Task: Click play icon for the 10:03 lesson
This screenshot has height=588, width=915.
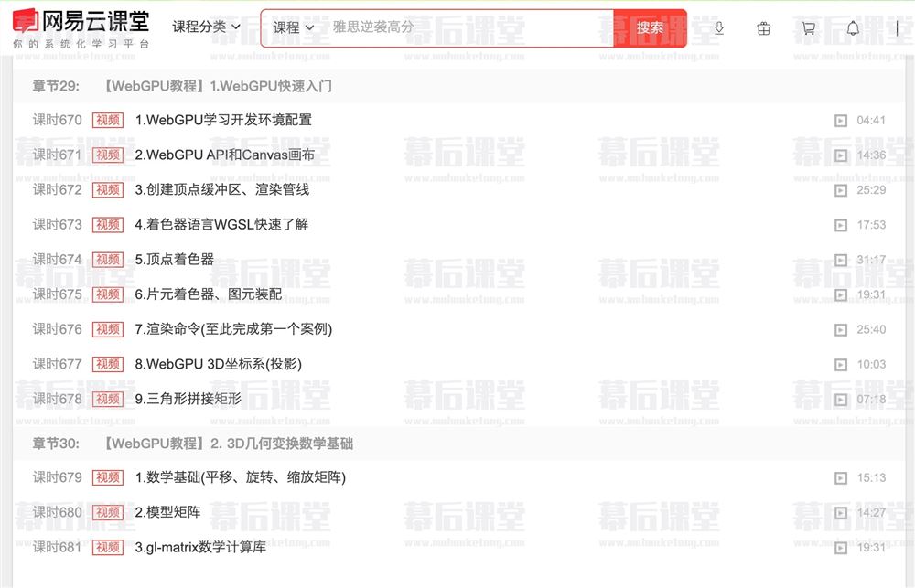Action: (840, 365)
